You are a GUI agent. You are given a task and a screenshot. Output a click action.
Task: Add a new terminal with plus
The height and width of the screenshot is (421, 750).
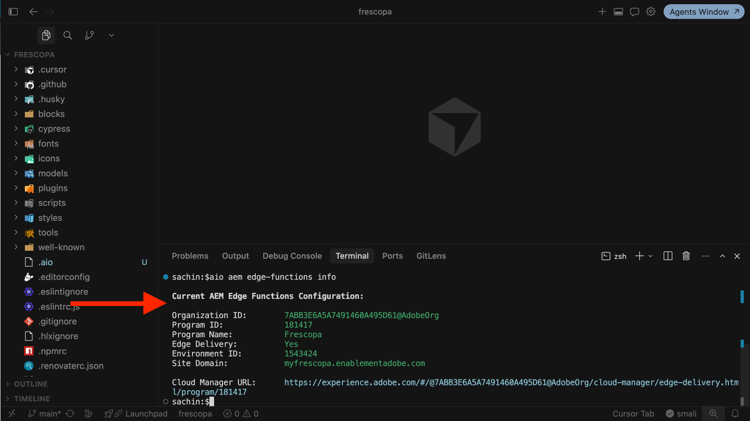click(x=639, y=256)
